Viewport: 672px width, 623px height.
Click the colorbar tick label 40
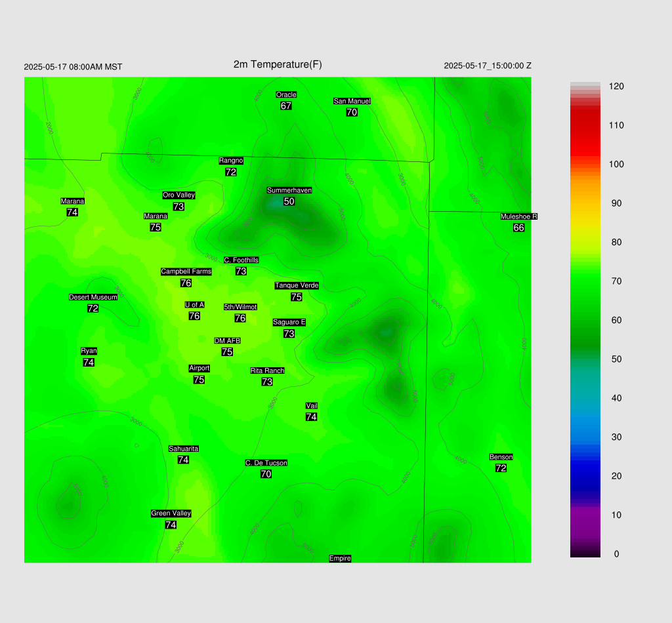(x=616, y=398)
